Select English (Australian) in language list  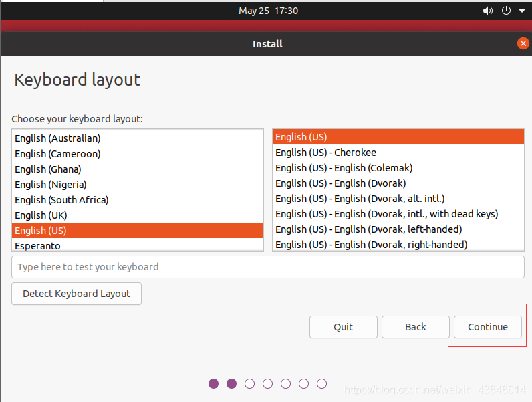pyautogui.click(x=138, y=138)
